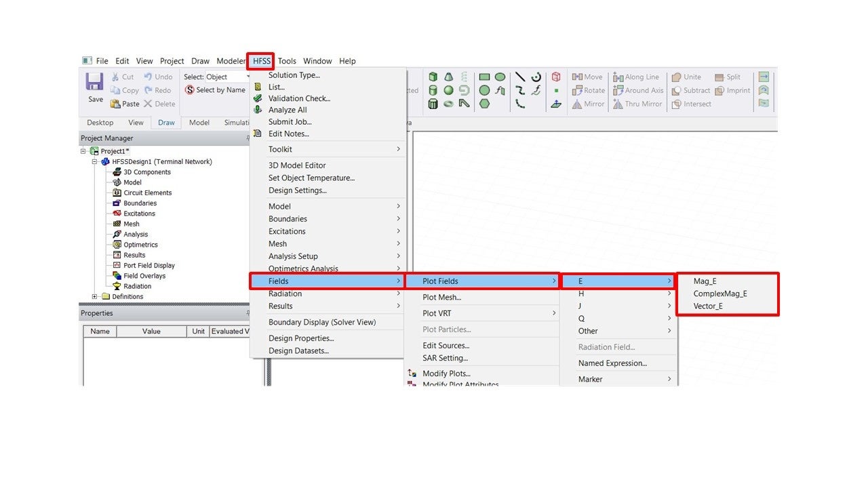The width and height of the screenshot is (868, 488).
Task: Select the Draw ellipse tool icon
Action: click(x=500, y=77)
